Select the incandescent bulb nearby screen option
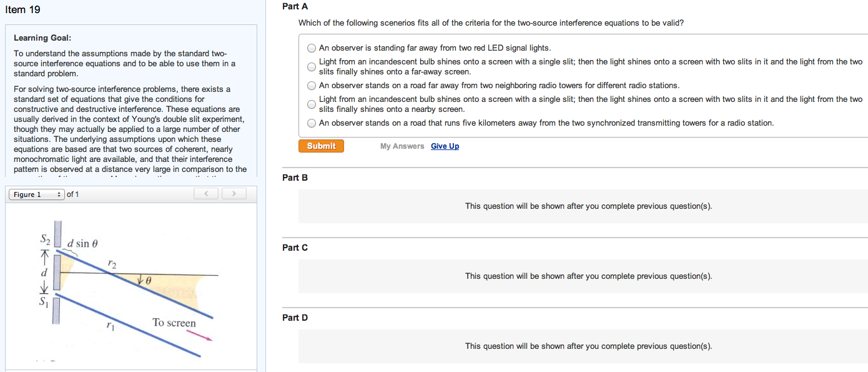Viewport: 868px width, 372px height. [311, 104]
